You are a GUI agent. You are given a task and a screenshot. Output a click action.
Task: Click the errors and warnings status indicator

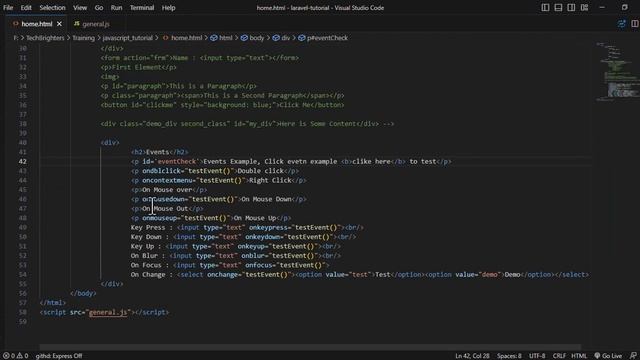coord(15,356)
